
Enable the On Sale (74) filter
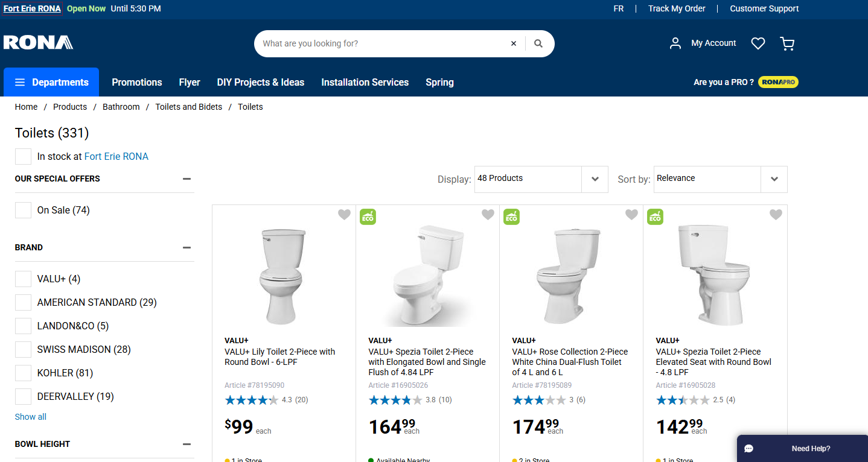tap(23, 210)
